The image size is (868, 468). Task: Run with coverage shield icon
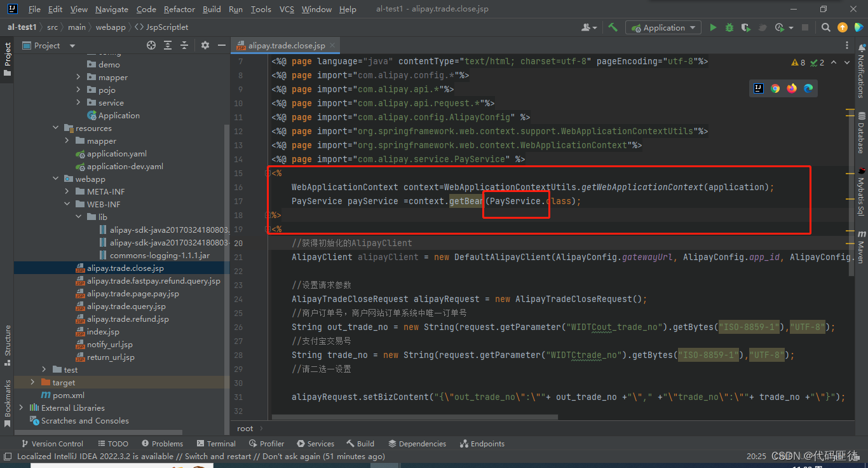coord(746,27)
